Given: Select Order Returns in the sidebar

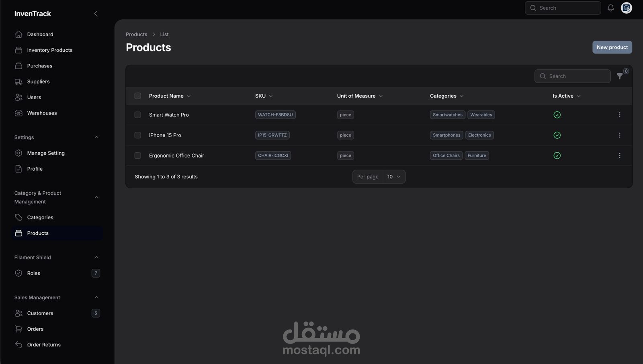Looking at the screenshot, I should [x=43, y=344].
